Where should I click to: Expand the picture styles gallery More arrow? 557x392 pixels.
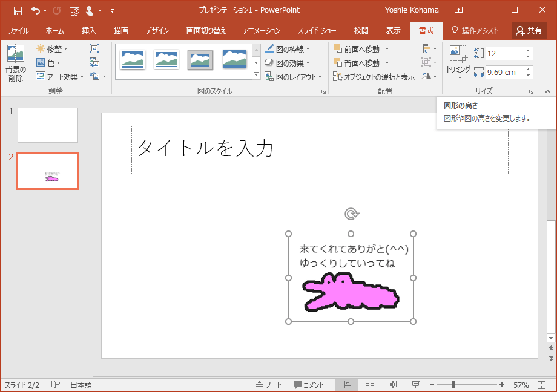tap(256, 74)
